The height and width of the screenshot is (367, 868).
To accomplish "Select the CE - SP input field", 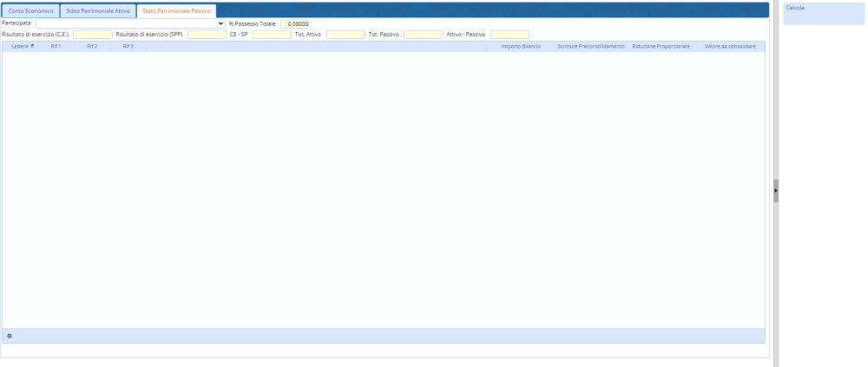I will point(272,35).
